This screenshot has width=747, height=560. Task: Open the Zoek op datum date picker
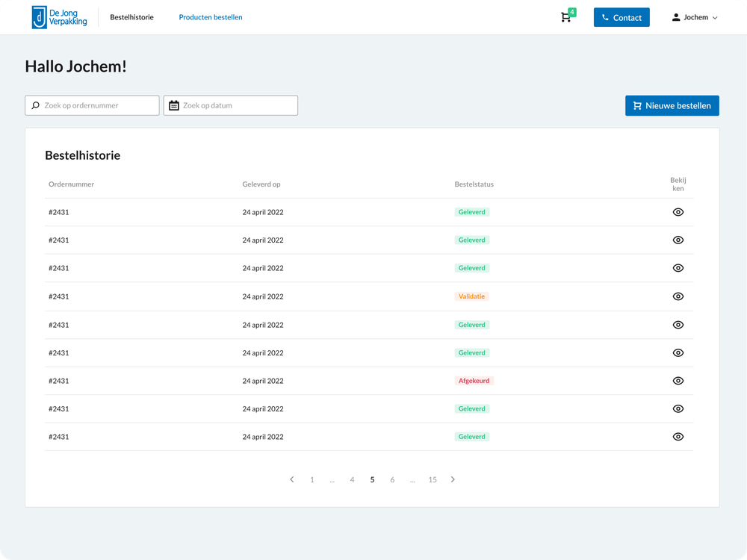point(231,105)
